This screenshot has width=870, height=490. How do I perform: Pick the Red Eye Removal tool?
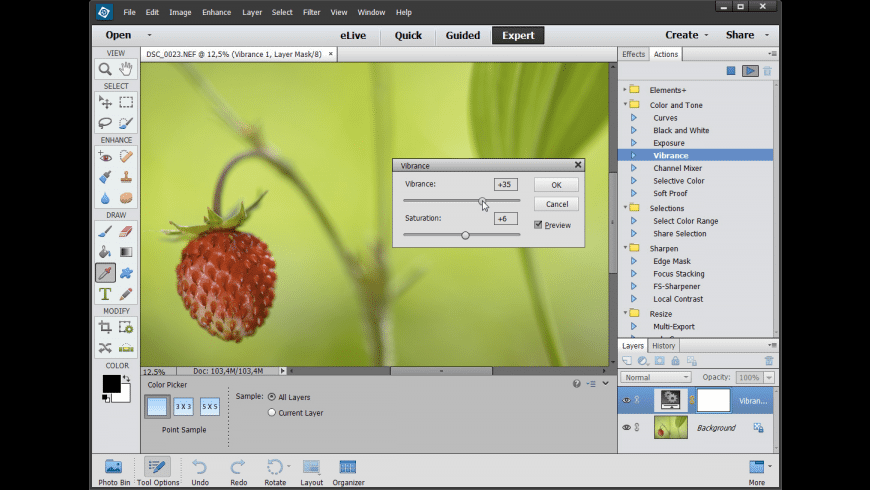[x=105, y=156]
